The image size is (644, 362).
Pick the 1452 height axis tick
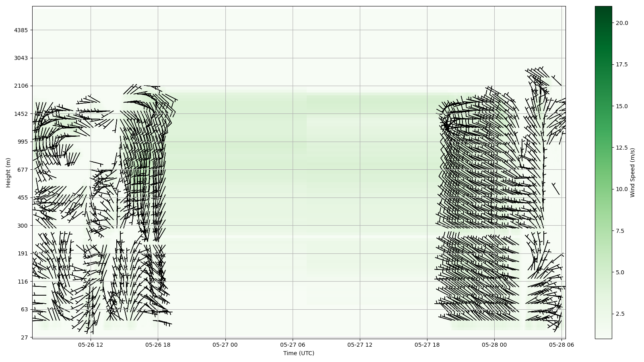point(21,114)
